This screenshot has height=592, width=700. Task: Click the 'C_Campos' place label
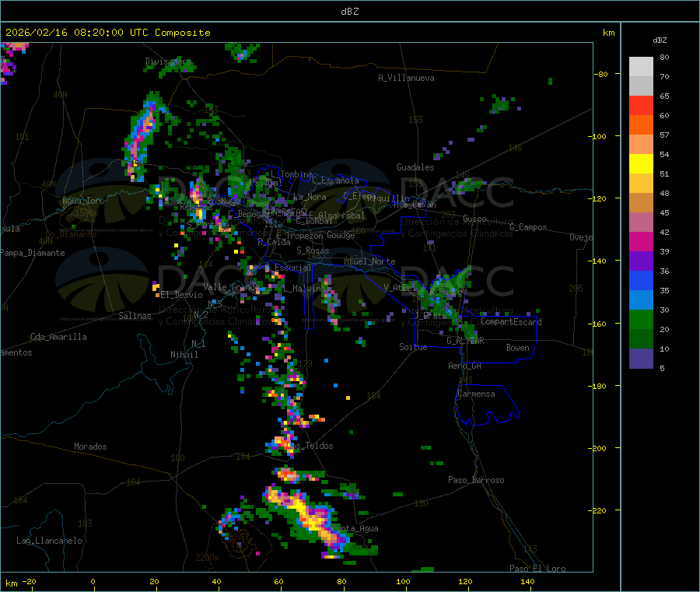(x=528, y=227)
